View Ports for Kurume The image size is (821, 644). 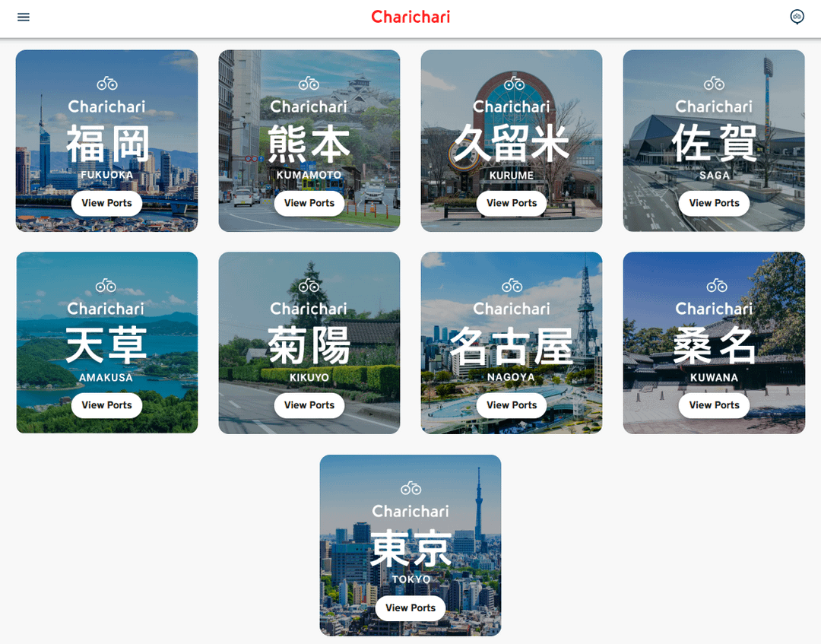512,203
